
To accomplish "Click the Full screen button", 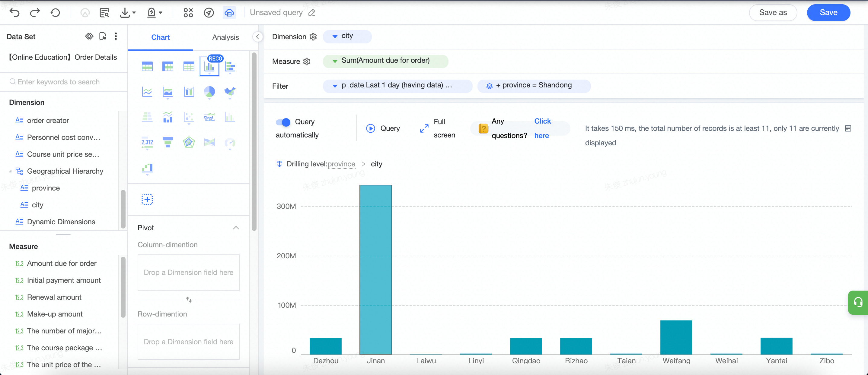I will point(437,128).
